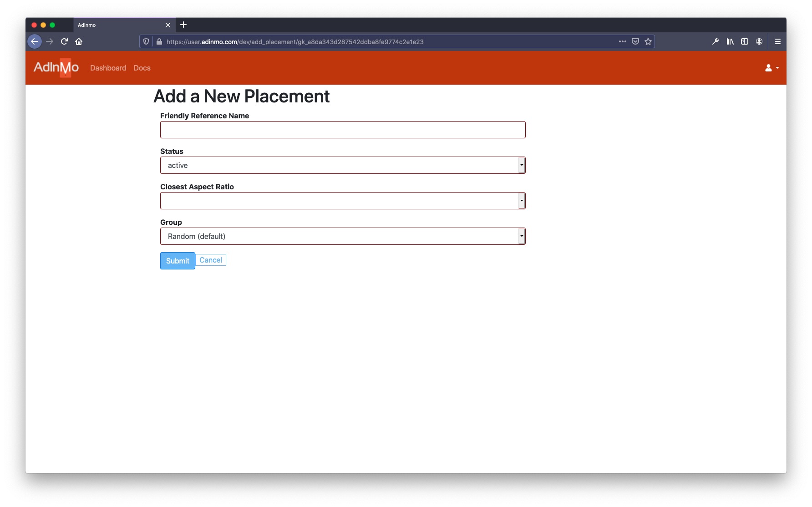812x507 pixels.
Task: Go to Dashboard in navbar
Action: coord(108,68)
